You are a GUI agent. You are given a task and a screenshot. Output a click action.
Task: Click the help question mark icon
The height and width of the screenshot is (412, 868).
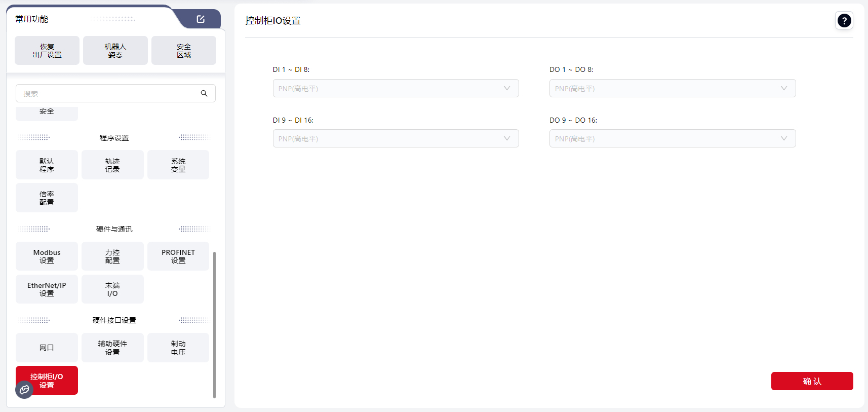[844, 21]
